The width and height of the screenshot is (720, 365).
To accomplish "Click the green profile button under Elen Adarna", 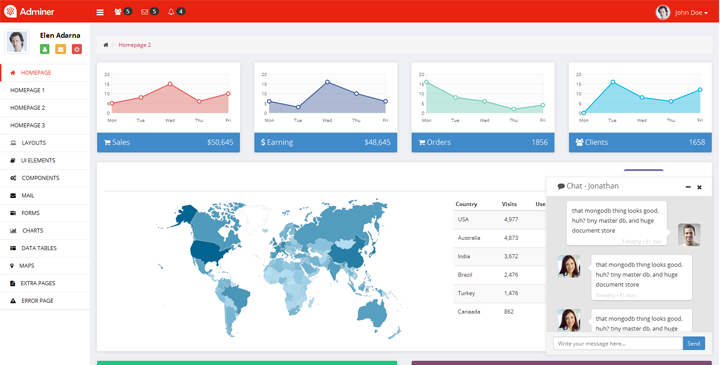I will 45,49.
